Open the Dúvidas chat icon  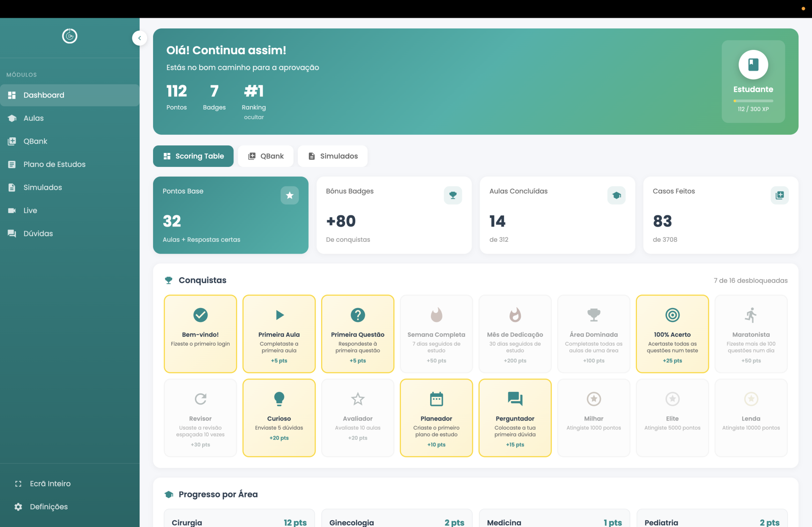click(x=12, y=234)
